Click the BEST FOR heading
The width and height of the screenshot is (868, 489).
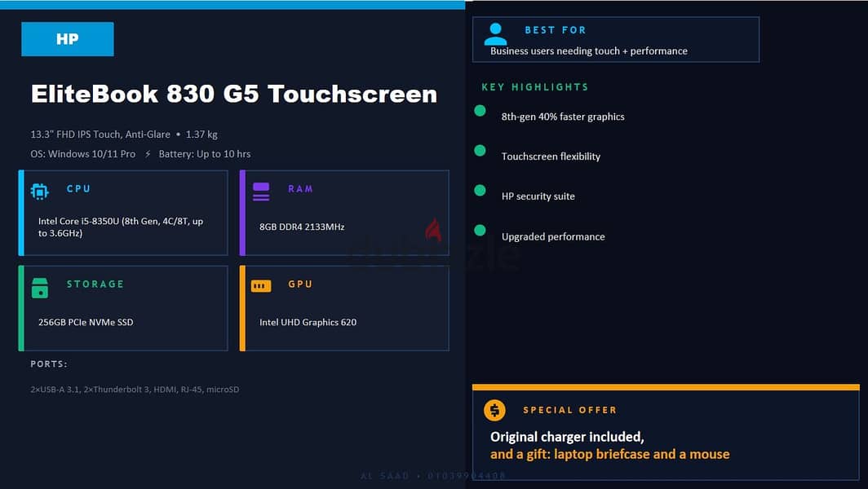point(556,30)
